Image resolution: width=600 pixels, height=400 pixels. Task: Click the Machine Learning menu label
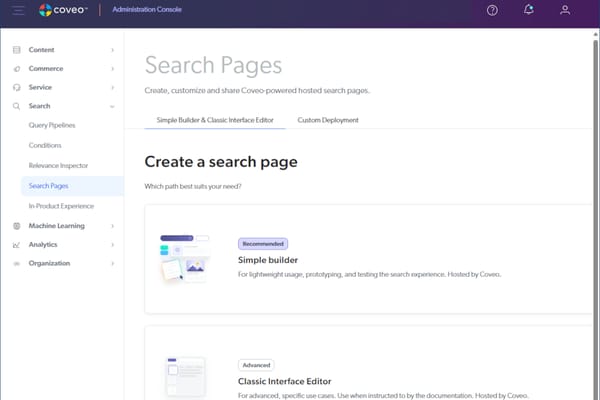tap(57, 226)
